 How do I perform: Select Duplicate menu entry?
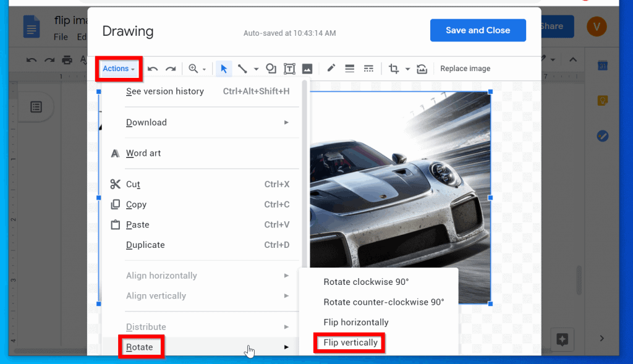click(202, 245)
